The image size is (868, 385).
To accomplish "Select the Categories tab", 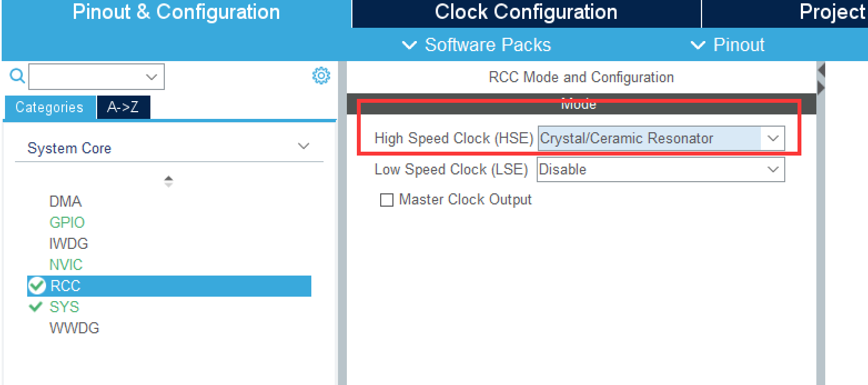I will tap(49, 107).
